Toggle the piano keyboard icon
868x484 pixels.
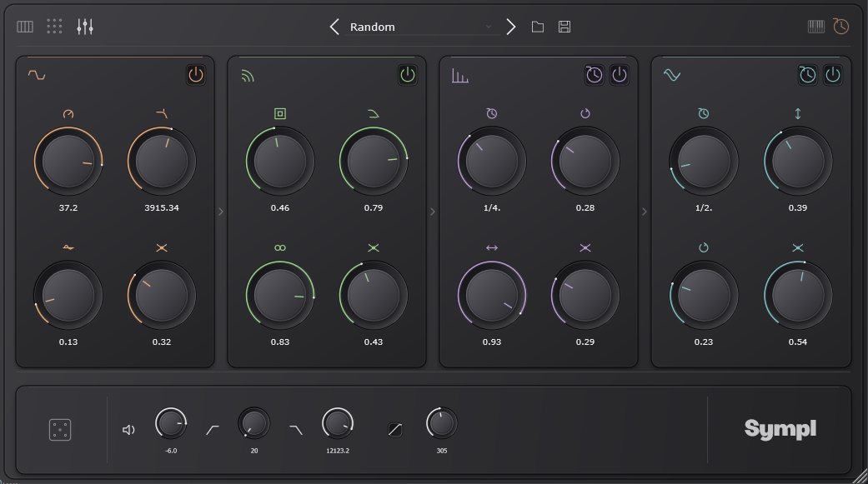[816, 27]
